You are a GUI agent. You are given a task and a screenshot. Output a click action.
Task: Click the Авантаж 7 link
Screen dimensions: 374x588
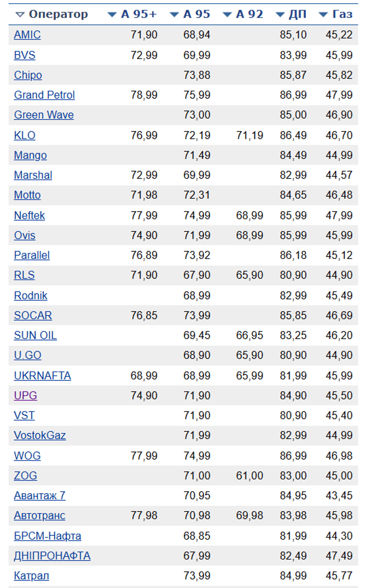point(40,496)
